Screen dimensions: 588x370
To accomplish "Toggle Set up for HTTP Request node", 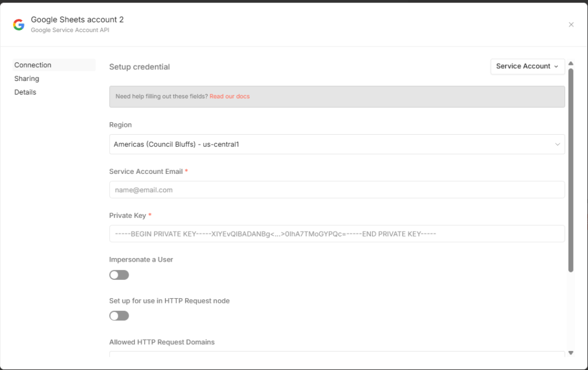I will click(x=119, y=316).
